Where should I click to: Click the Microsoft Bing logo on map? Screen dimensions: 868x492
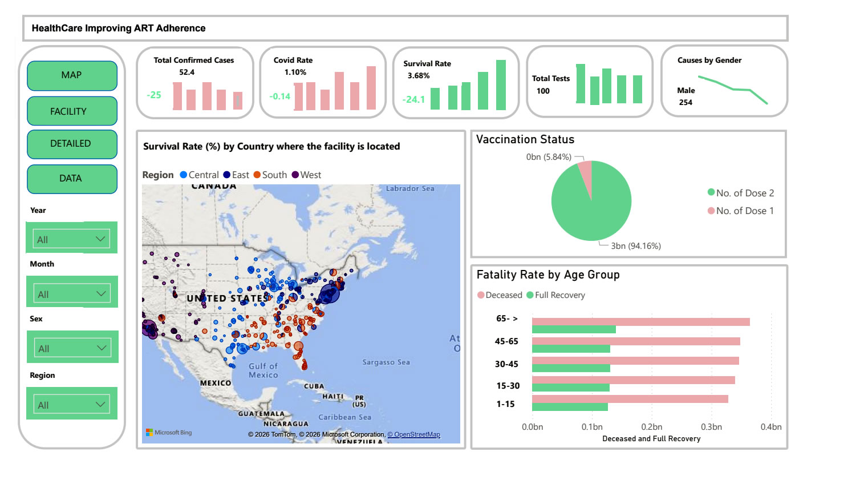coord(169,433)
